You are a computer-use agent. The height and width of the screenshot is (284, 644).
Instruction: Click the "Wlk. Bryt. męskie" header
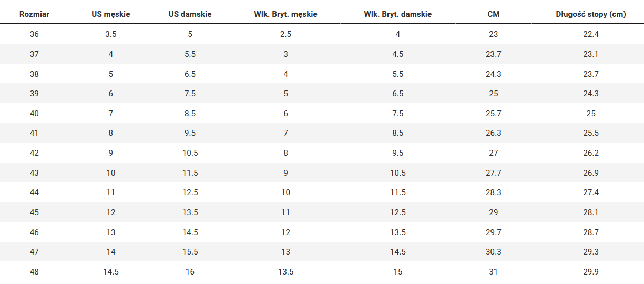(285, 14)
